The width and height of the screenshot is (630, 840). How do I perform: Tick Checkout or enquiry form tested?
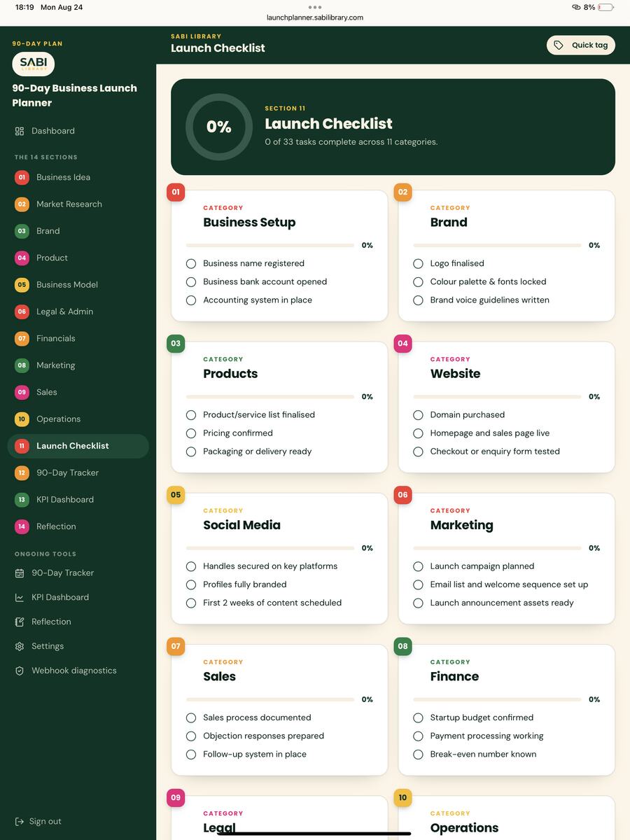click(x=418, y=451)
